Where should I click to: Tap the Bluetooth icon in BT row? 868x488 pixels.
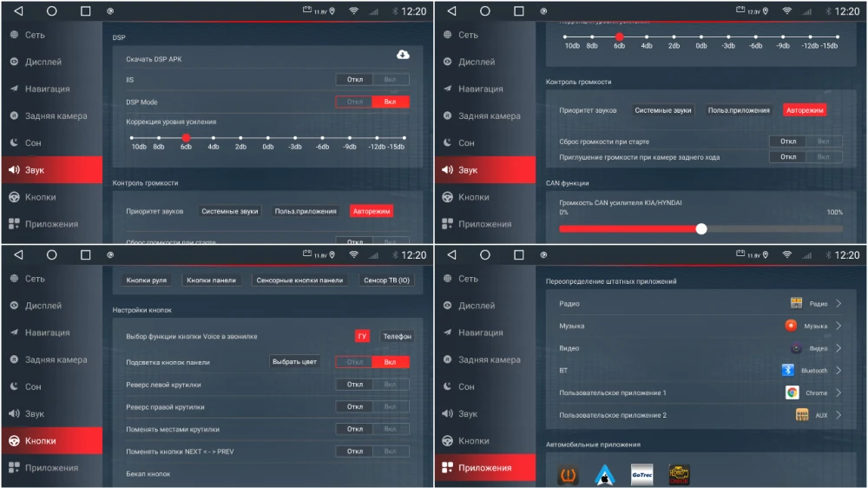point(788,370)
